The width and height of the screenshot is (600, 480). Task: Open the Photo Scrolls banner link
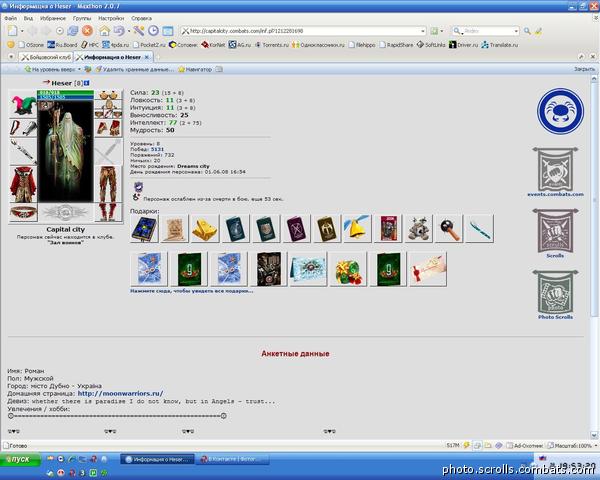point(555,295)
